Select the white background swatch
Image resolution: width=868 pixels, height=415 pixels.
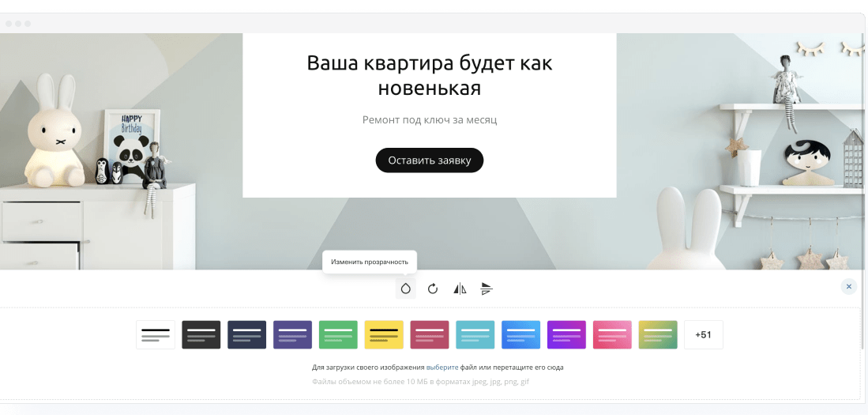click(156, 334)
